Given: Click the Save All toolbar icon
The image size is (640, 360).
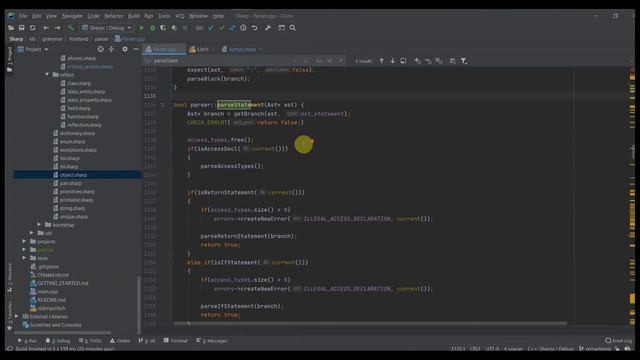Looking at the screenshot, I should pos(22,28).
